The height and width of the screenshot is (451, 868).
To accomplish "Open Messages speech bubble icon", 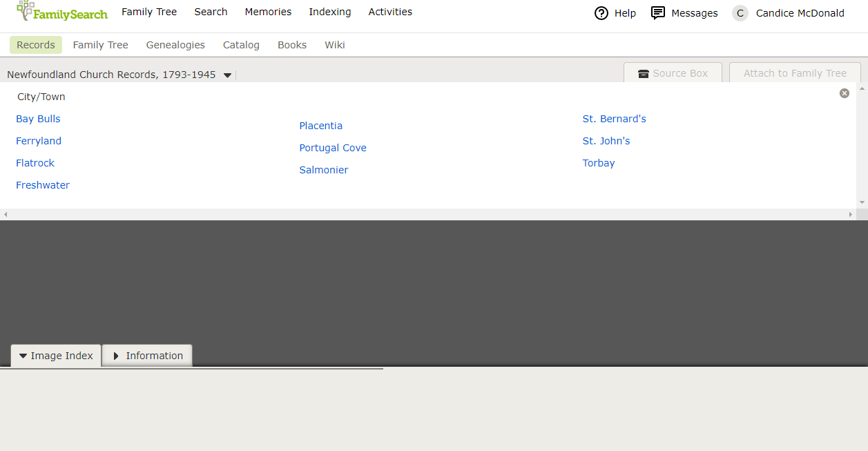I will pos(658,13).
